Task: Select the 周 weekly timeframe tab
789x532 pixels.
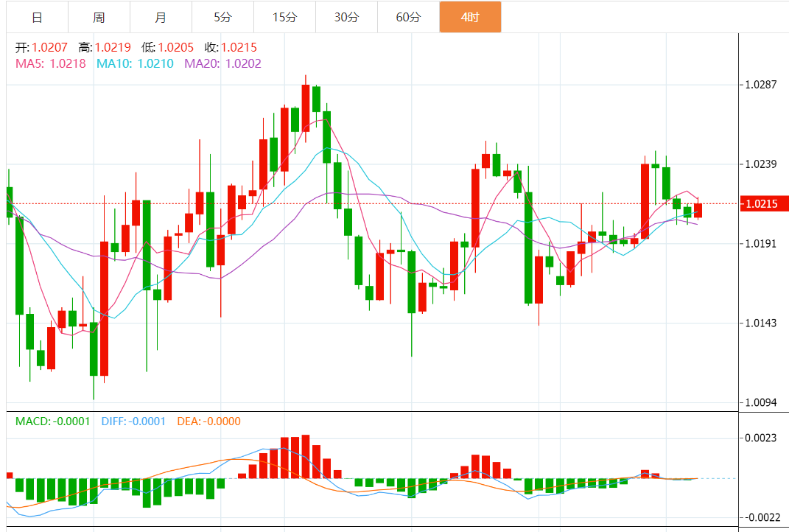Action: pos(99,17)
